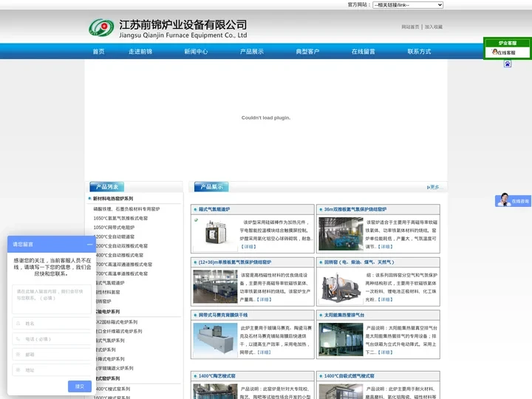Viewport: 532px width, 399px height.
Task: Minimize the 请您留言 message widget
Action: point(89,245)
